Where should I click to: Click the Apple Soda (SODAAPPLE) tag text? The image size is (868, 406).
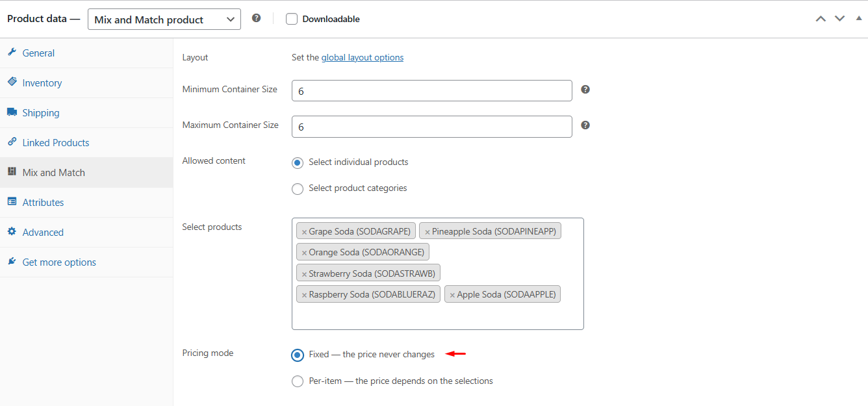[507, 294]
